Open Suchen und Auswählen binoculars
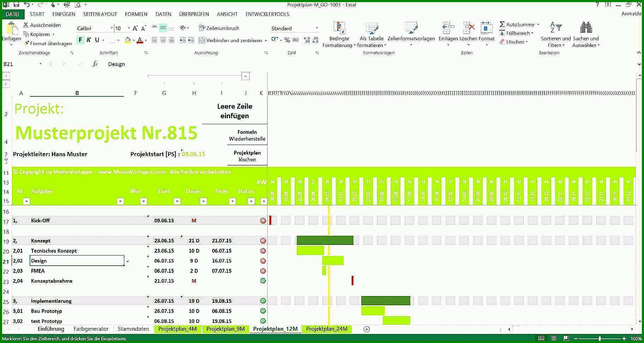Screen dimensions: 644x343 pyautogui.click(x=586, y=35)
